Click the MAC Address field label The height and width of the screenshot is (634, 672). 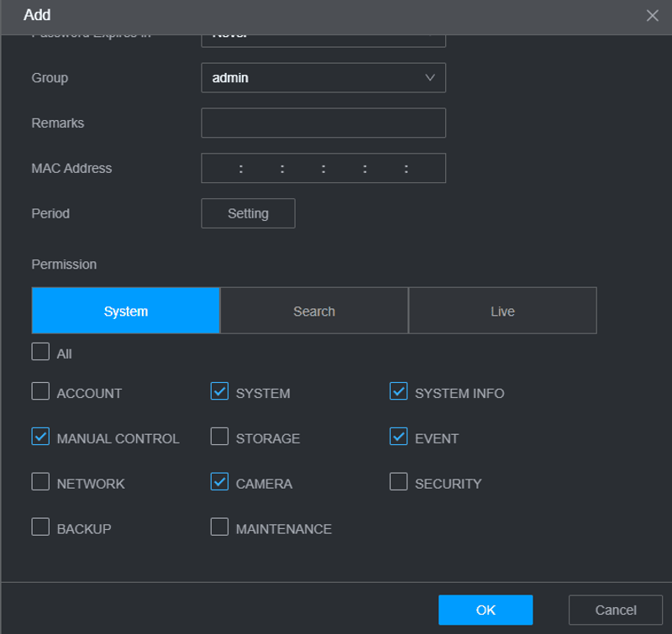71,168
